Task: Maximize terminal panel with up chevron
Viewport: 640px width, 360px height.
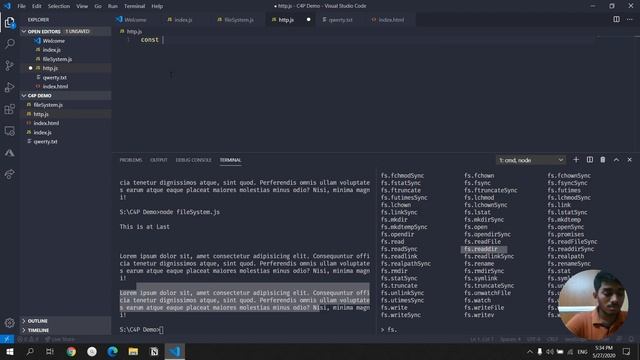Action: 616,160
